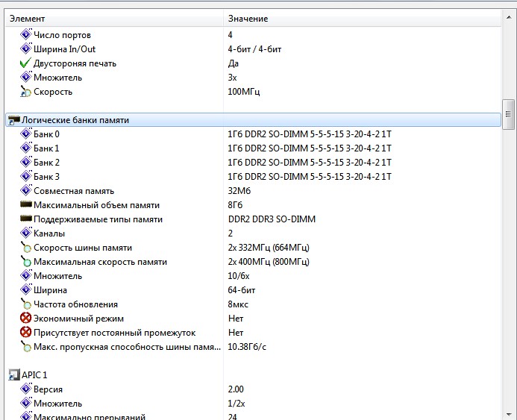517x420 pixels.
Task: Click the Макс. пропускная способность шины памяти row
Action: pyautogui.click(x=127, y=347)
